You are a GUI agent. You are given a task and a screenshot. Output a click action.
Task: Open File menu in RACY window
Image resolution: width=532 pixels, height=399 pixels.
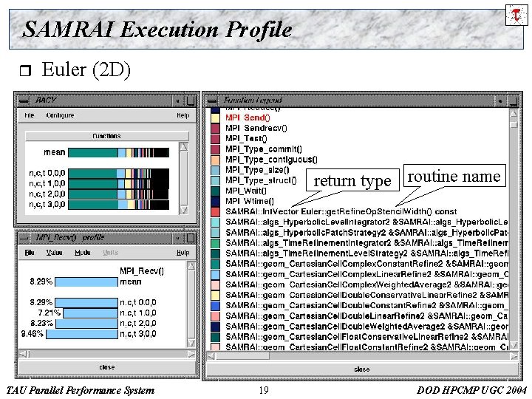pyautogui.click(x=29, y=115)
